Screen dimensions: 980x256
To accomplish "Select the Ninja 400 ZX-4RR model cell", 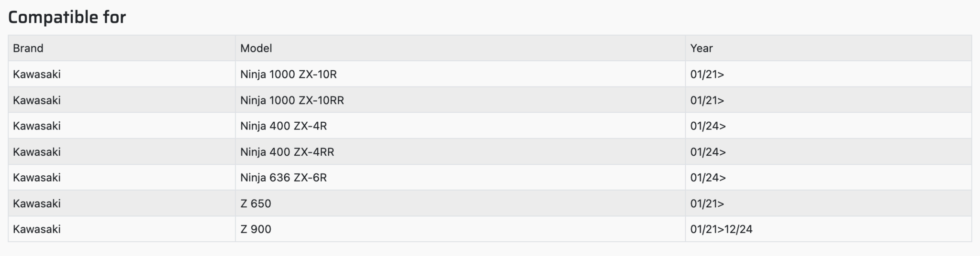I will click(287, 152).
